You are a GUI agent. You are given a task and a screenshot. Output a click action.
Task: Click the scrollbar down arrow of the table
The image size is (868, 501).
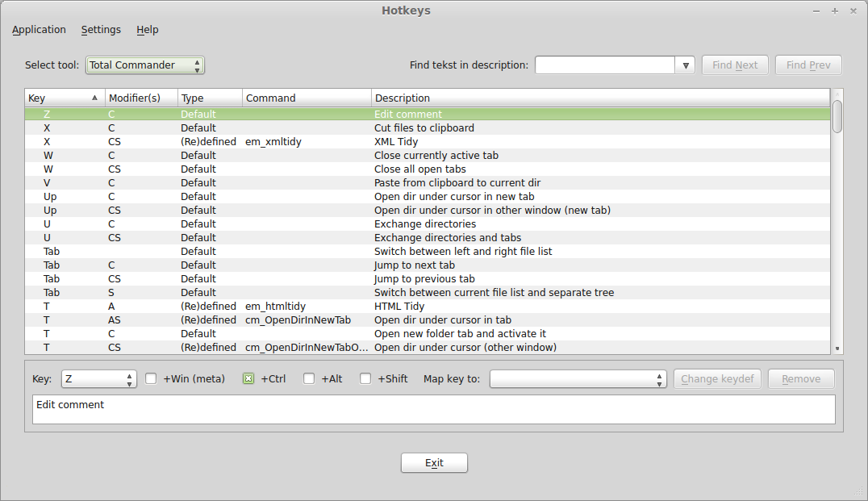click(837, 349)
